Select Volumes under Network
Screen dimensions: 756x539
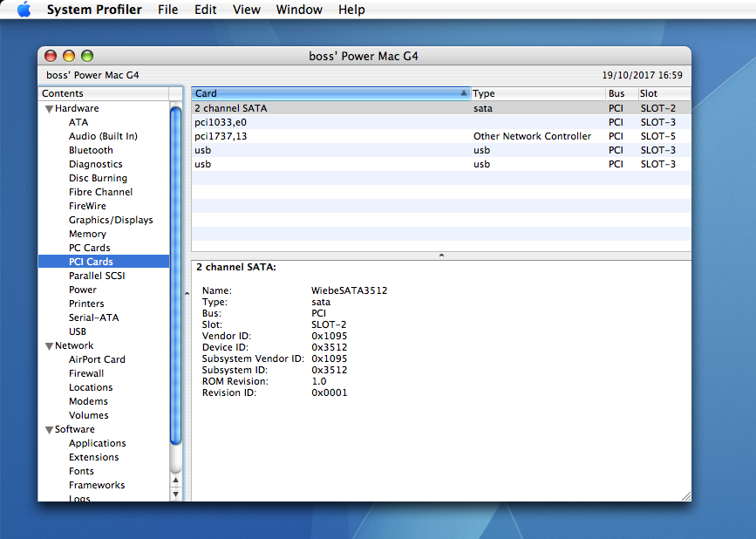(x=88, y=416)
